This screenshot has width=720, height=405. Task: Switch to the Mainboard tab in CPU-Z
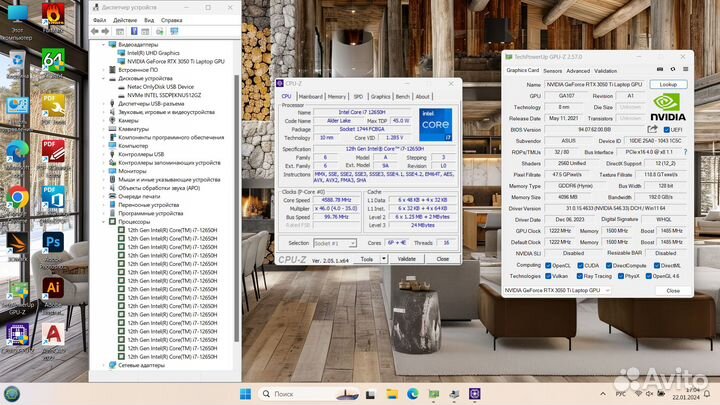point(310,96)
